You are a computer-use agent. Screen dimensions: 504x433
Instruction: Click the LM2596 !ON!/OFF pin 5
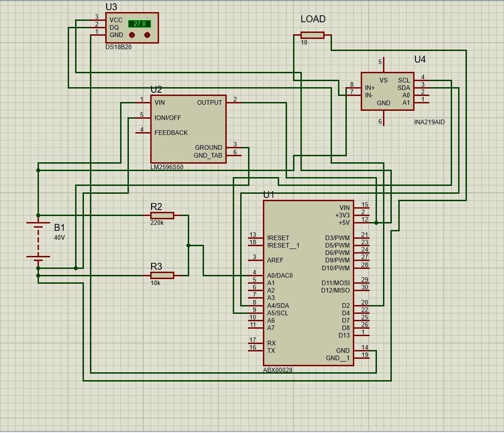tap(143, 118)
